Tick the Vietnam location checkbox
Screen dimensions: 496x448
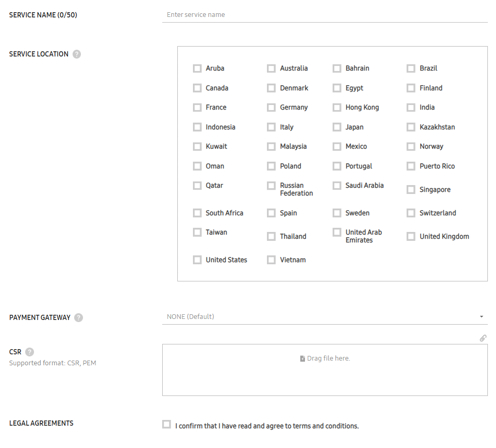tap(271, 260)
